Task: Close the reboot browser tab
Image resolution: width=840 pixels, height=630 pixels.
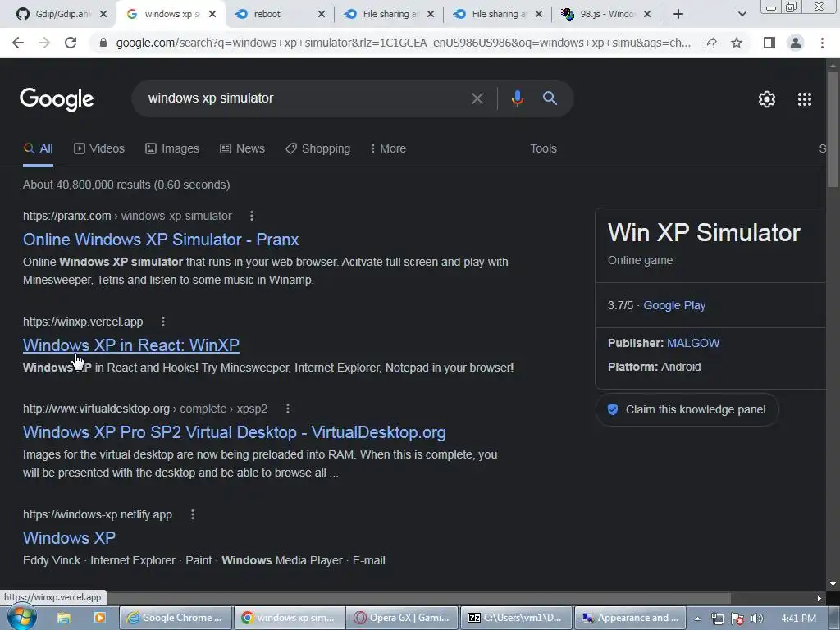Action: (x=322, y=15)
